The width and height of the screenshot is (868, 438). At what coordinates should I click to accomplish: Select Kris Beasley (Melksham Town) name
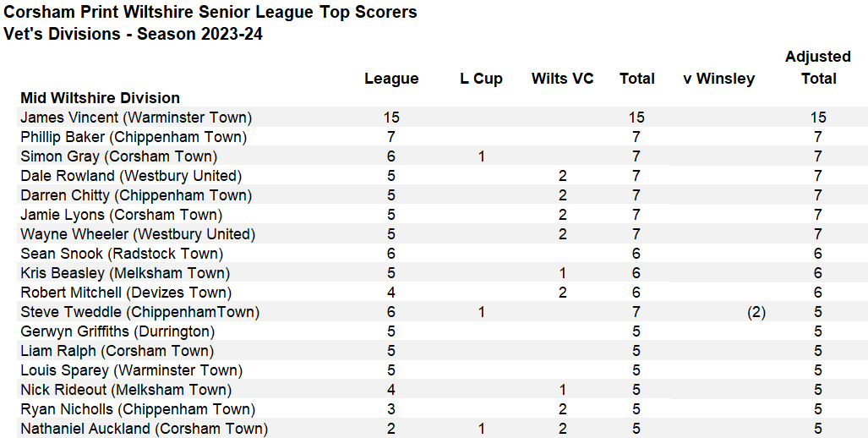tap(125, 273)
